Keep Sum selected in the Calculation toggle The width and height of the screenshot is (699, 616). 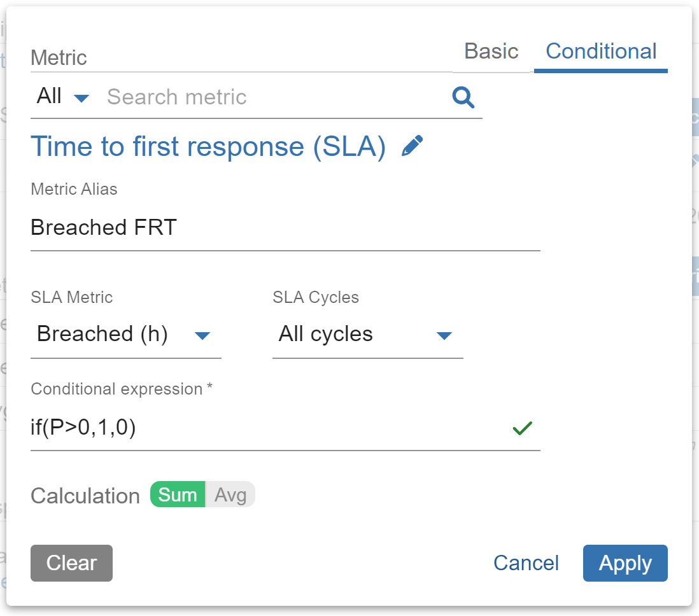point(177,494)
